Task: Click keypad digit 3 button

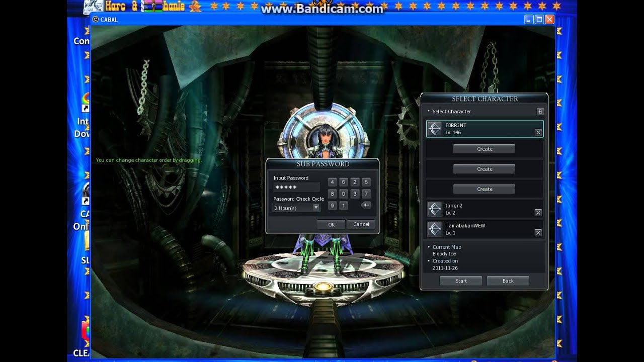Action: (355, 194)
